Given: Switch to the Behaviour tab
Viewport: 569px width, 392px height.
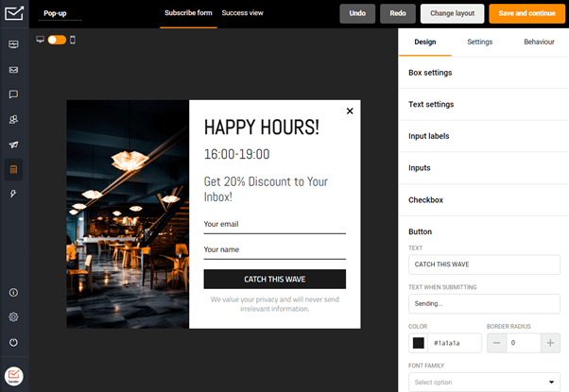Looking at the screenshot, I should [x=539, y=42].
